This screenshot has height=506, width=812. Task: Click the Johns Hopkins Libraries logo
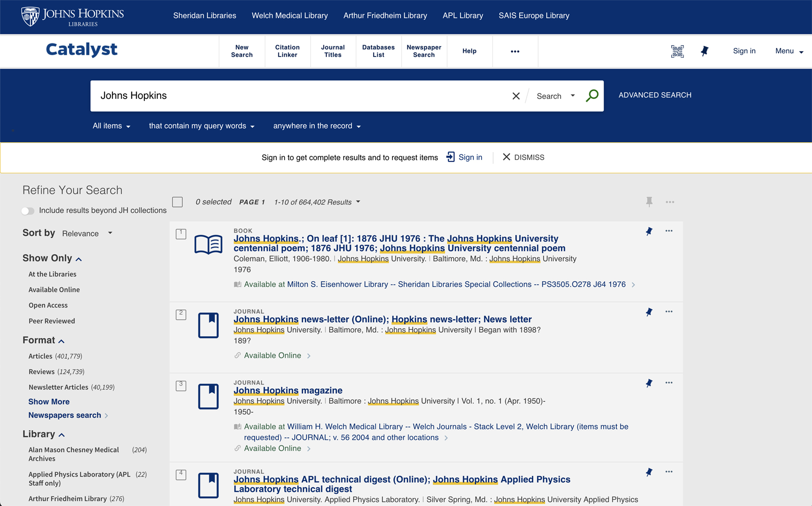(73, 17)
